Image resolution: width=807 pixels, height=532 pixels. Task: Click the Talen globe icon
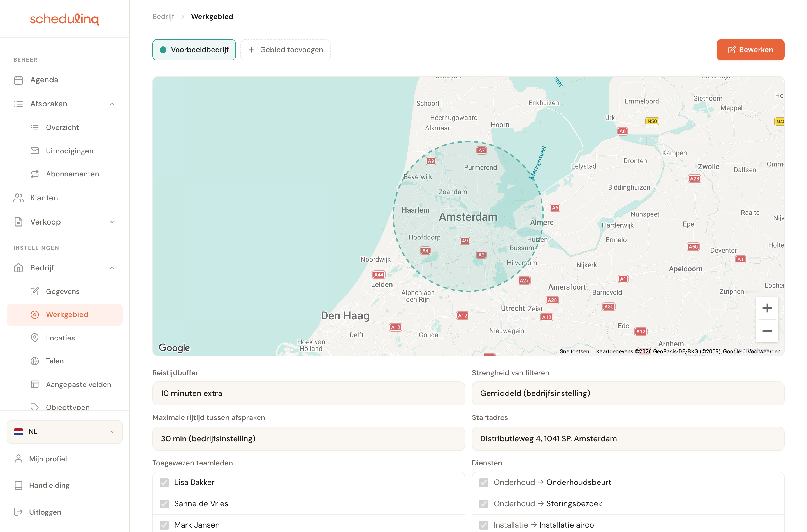click(x=35, y=361)
